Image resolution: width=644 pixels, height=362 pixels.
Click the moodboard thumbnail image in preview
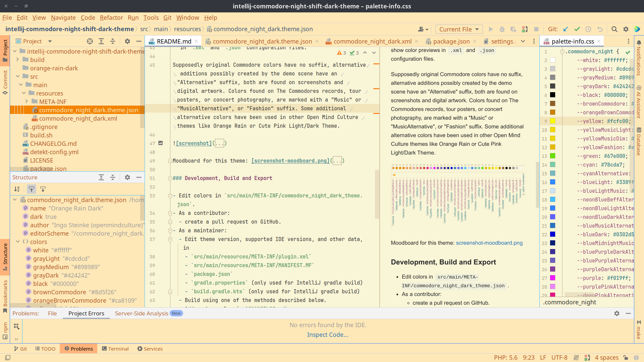click(x=458, y=196)
